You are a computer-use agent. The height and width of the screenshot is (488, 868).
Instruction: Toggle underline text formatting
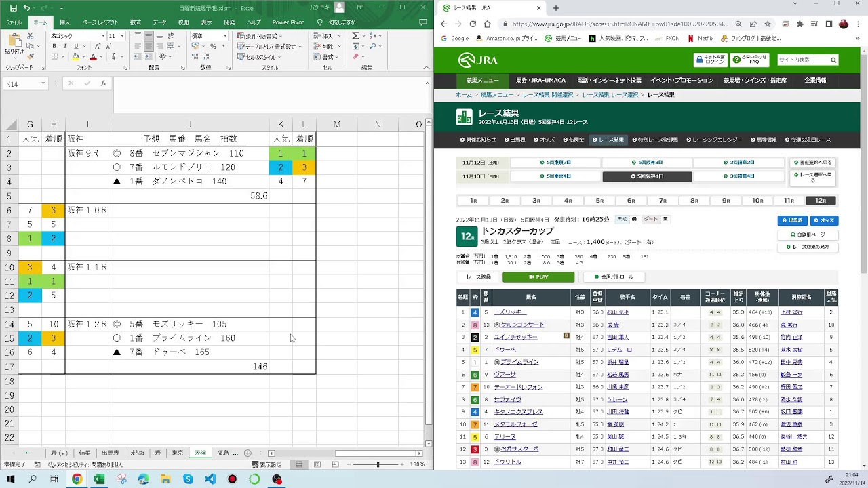75,47
